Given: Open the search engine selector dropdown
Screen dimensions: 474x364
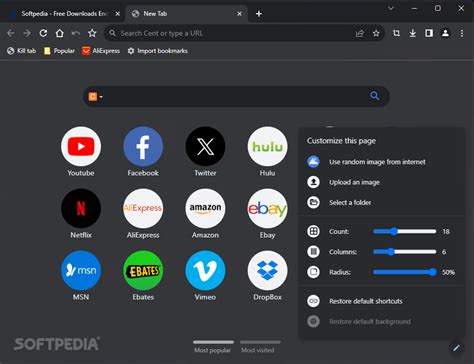Looking at the screenshot, I should click(x=95, y=97).
